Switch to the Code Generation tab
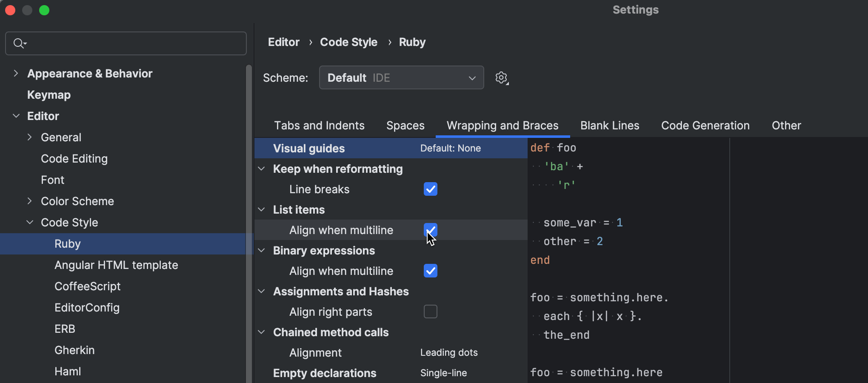Image resolution: width=868 pixels, height=383 pixels. click(x=705, y=126)
